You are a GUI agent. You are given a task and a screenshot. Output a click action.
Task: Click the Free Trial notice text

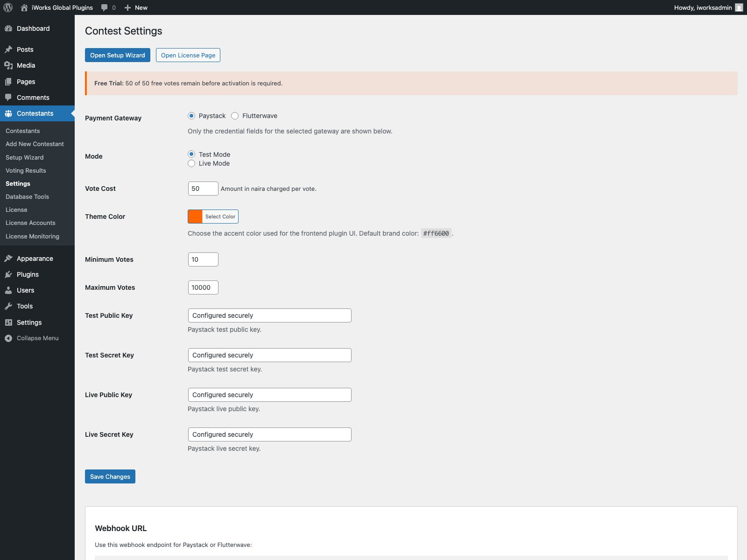[x=188, y=83]
